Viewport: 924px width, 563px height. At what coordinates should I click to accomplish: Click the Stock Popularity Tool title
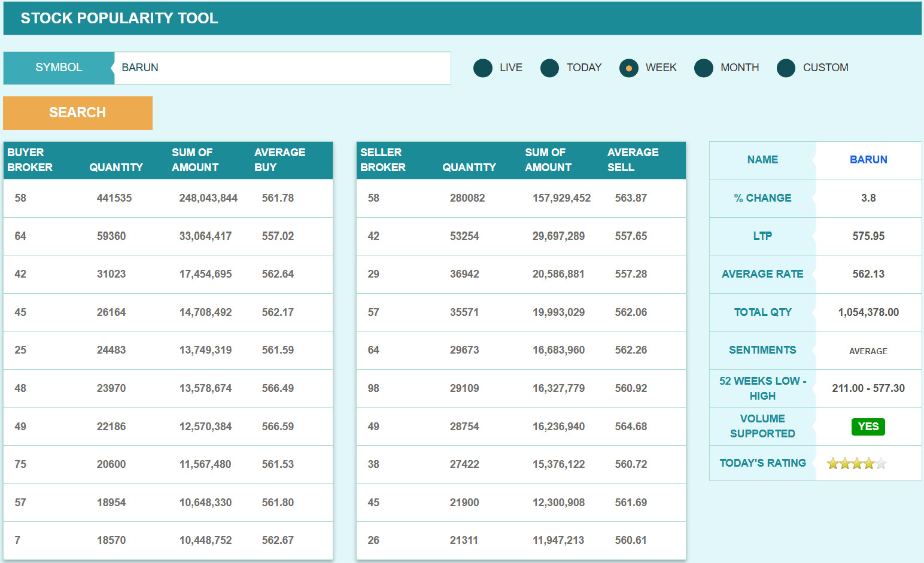(x=119, y=18)
